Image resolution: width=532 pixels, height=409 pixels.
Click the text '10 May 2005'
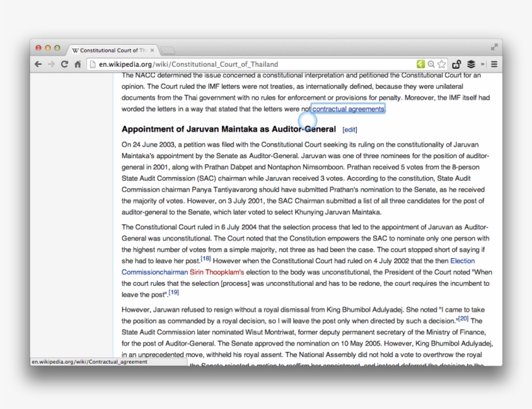click(361, 344)
